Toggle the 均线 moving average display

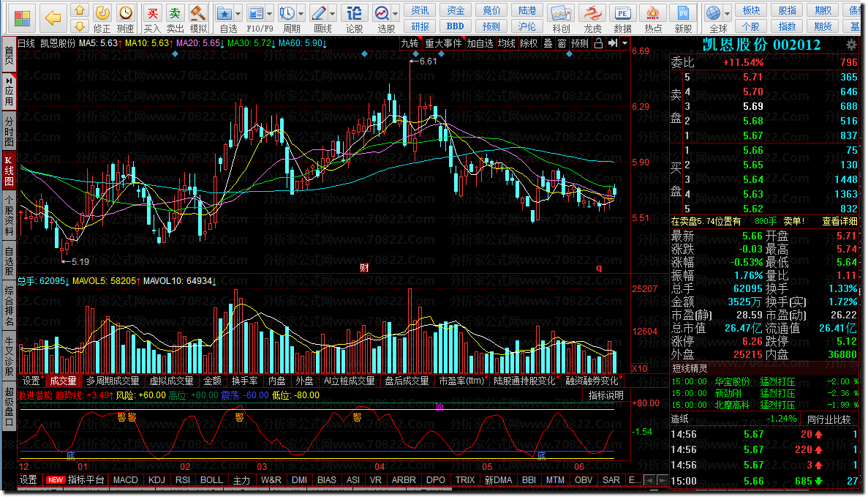(507, 43)
